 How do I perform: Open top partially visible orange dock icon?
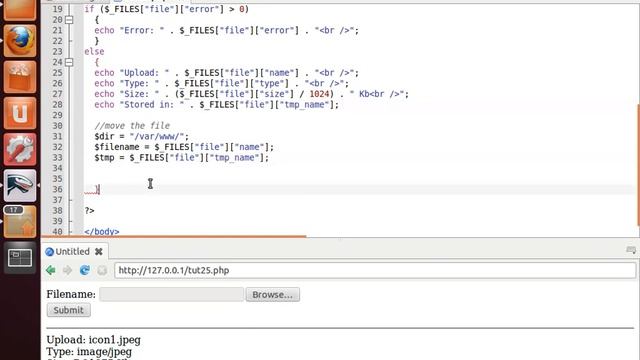click(x=20, y=9)
